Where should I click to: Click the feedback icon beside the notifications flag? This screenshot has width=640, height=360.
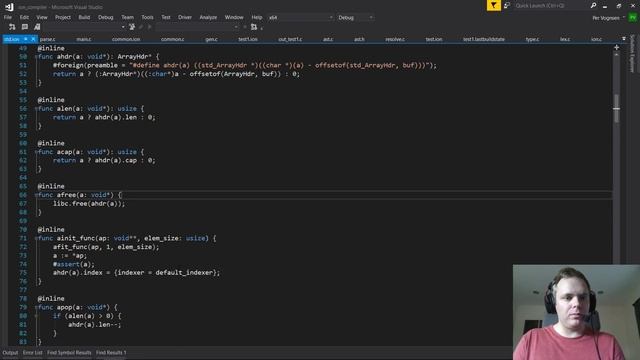click(507, 5)
